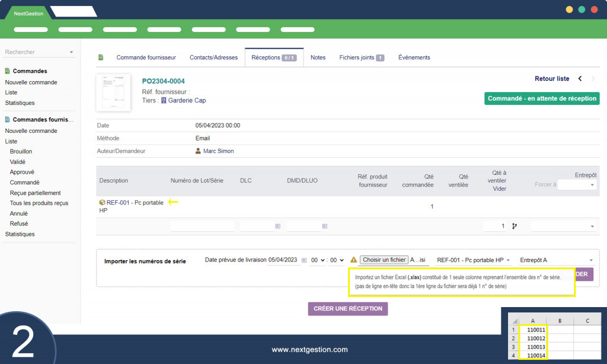Screen dimensions: 607x364
Task: Open the Marc Simon user link
Action: pyautogui.click(x=218, y=151)
